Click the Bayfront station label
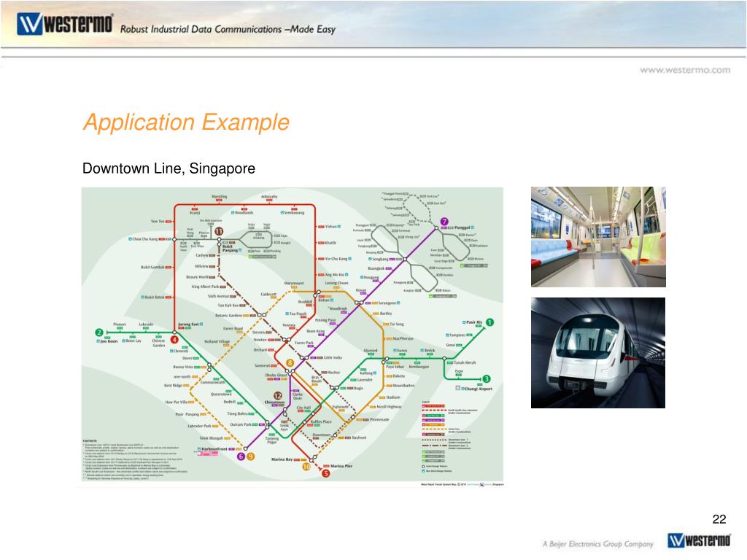Viewport: 747px width, 560px height. [x=359, y=437]
